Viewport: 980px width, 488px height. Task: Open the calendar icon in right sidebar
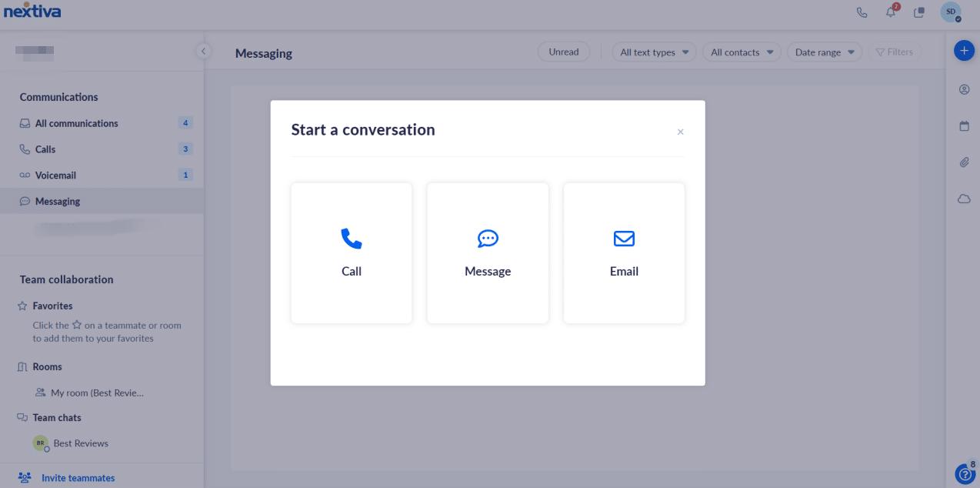click(x=964, y=125)
